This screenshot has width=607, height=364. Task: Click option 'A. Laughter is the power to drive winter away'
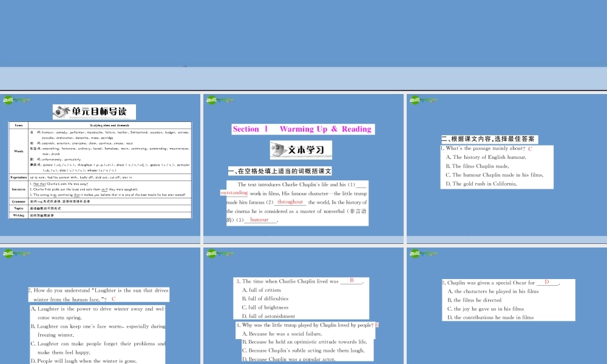click(x=98, y=313)
